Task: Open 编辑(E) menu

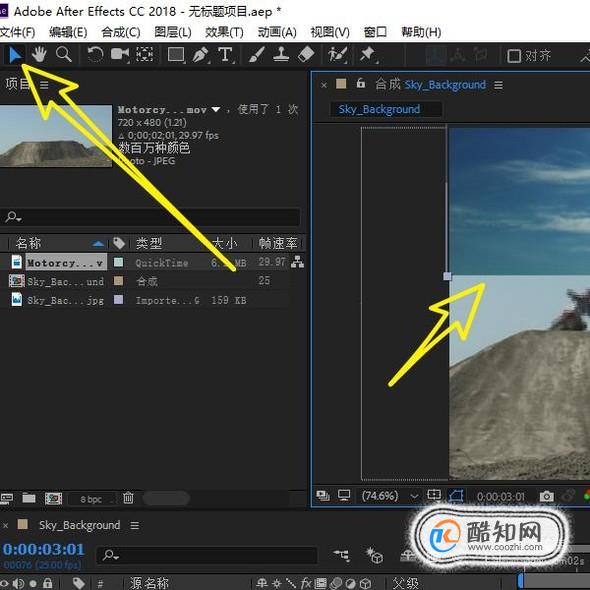Action: pyautogui.click(x=68, y=32)
